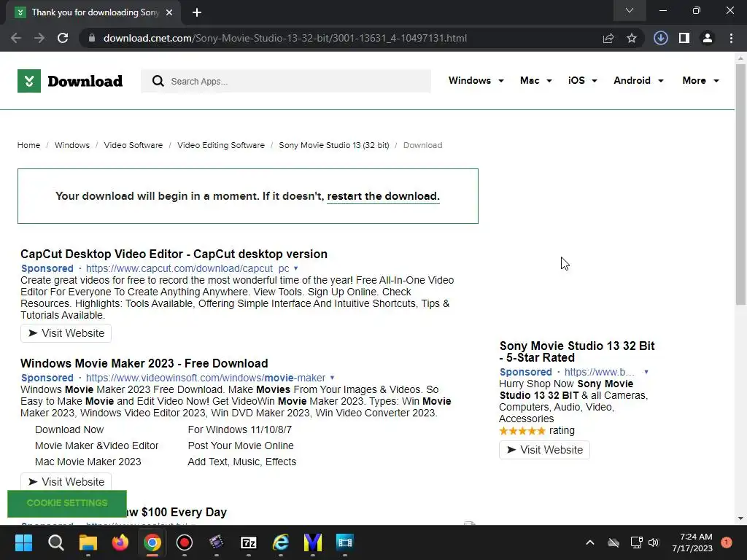Click Visit Website under Sony Movie Studio ad
Viewport: 747px width, 560px height.
(544, 450)
